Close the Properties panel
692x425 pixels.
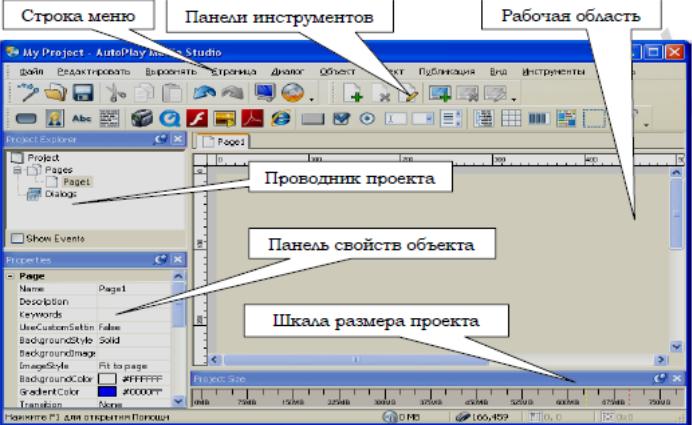click(x=177, y=260)
